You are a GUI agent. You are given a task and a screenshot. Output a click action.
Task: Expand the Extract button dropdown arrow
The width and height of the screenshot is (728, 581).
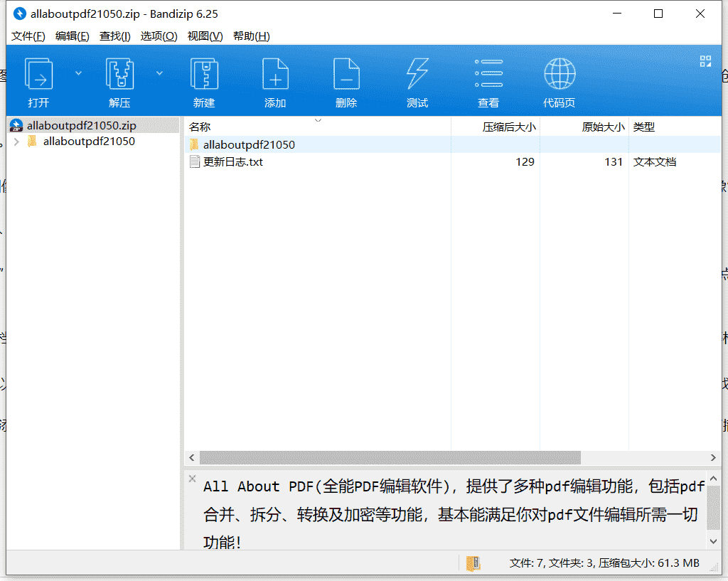coord(159,73)
